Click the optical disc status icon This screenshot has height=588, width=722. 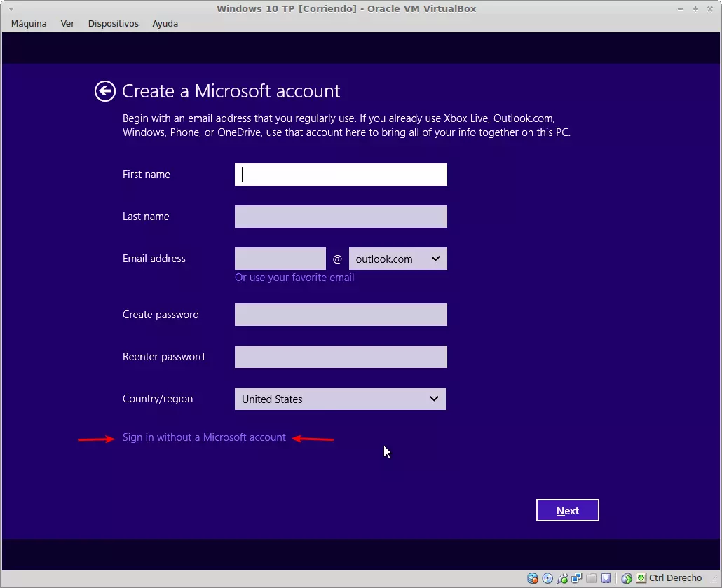tap(547, 578)
